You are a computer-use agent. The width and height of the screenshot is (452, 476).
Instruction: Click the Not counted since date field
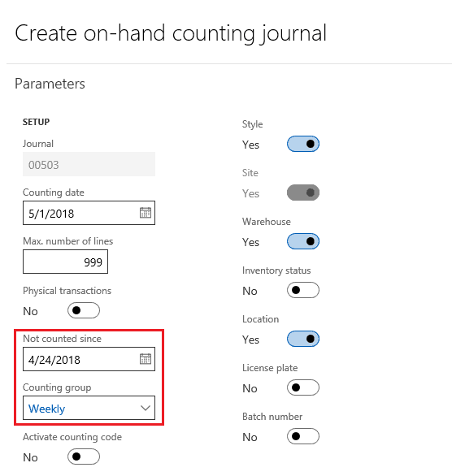click(x=89, y=359)
